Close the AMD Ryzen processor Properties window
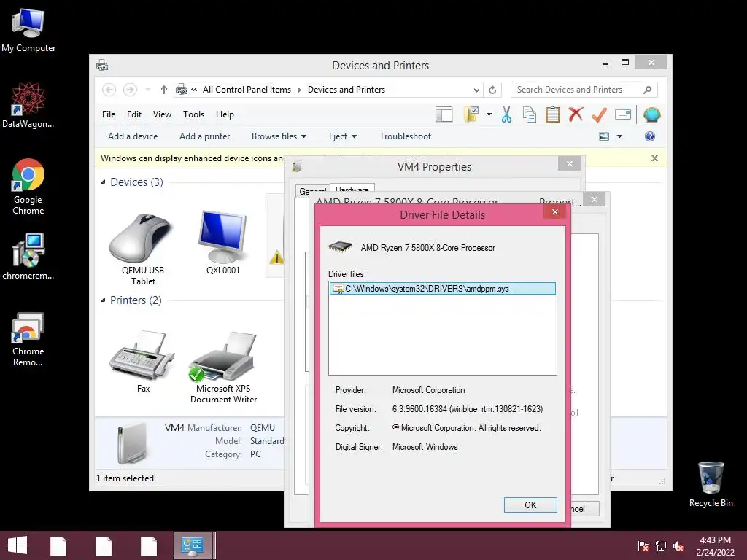The width and height of the screenshot is (747, 560). click(x=594, y=200)
